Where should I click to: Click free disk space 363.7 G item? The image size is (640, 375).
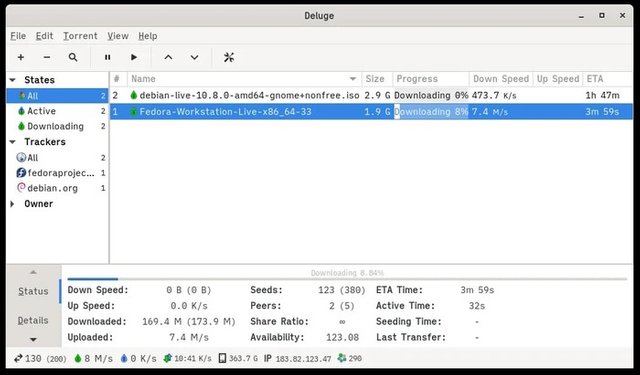pos(238,358)
